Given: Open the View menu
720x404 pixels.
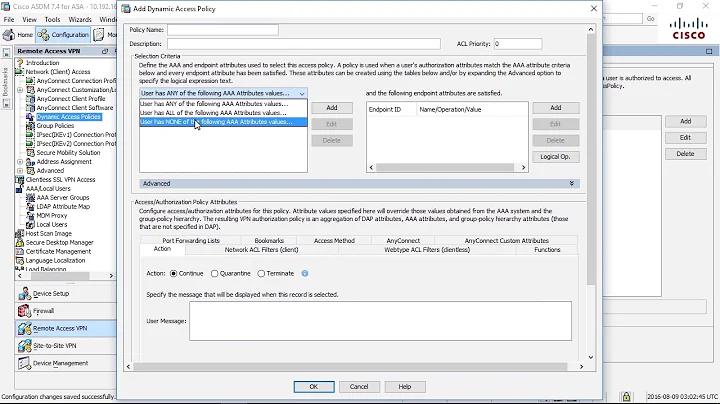Looking at the screenshot, I should pyautogui.click(x=29, y=20).
